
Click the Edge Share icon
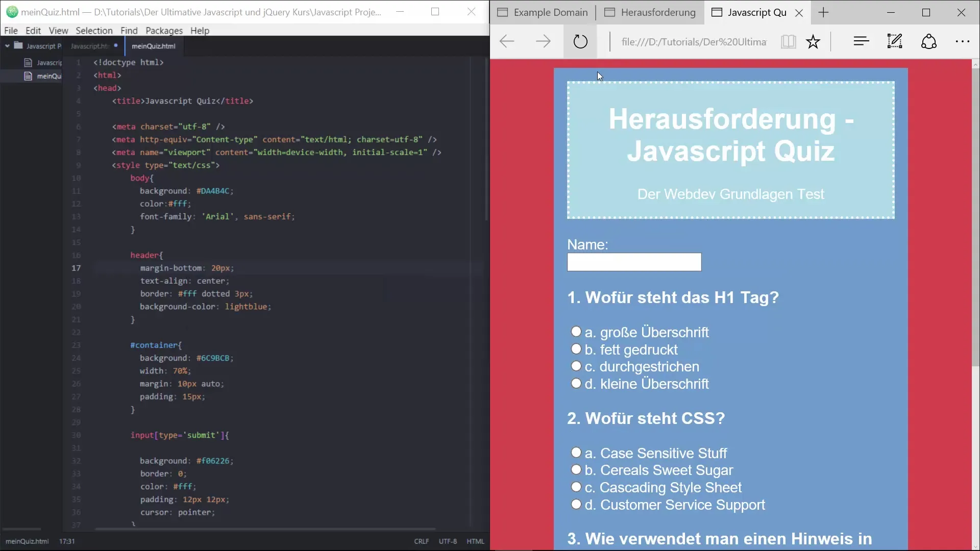pos(929,41)
